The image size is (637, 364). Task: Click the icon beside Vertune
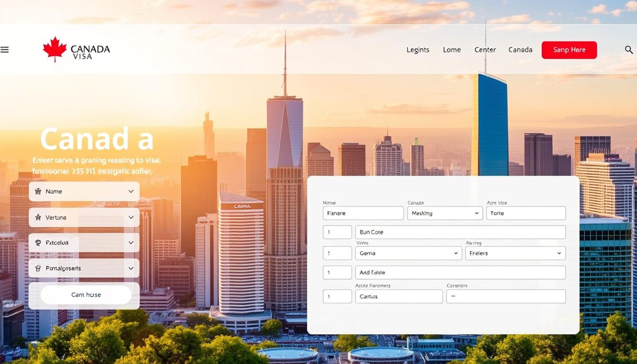coord(38,218)
